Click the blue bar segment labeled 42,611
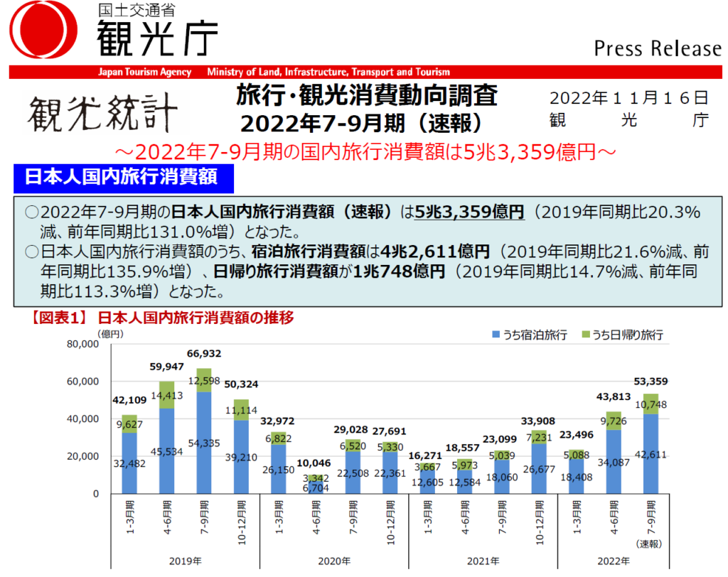The width and height of the screenshot is (728, 577). pyautogui.click(x=650, y=453)
